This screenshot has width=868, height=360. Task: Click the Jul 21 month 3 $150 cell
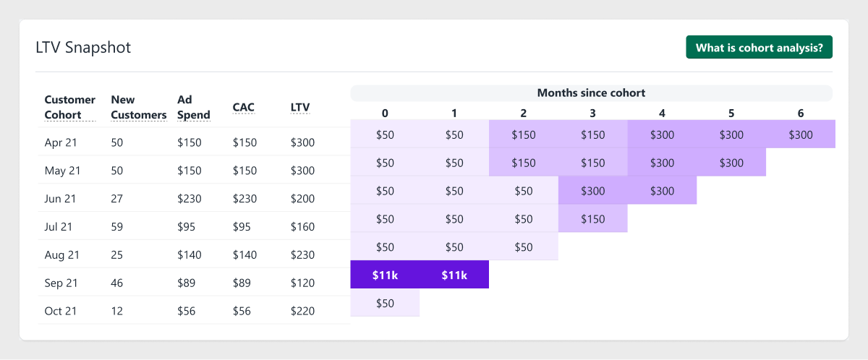tap(592, 218)
